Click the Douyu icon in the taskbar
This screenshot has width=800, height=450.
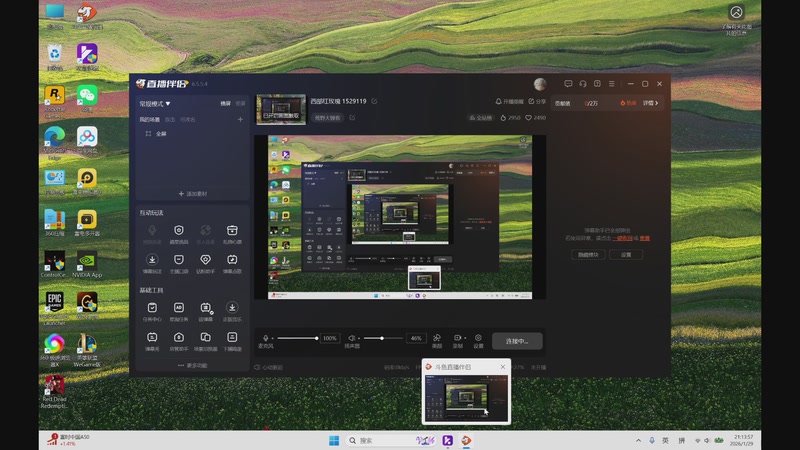[466, 440]
